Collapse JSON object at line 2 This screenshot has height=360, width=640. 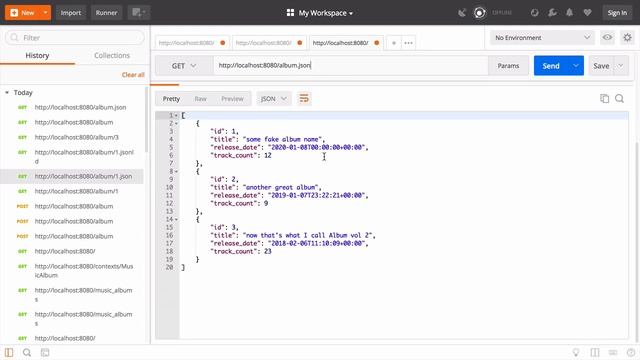click(x=176, y=123)
